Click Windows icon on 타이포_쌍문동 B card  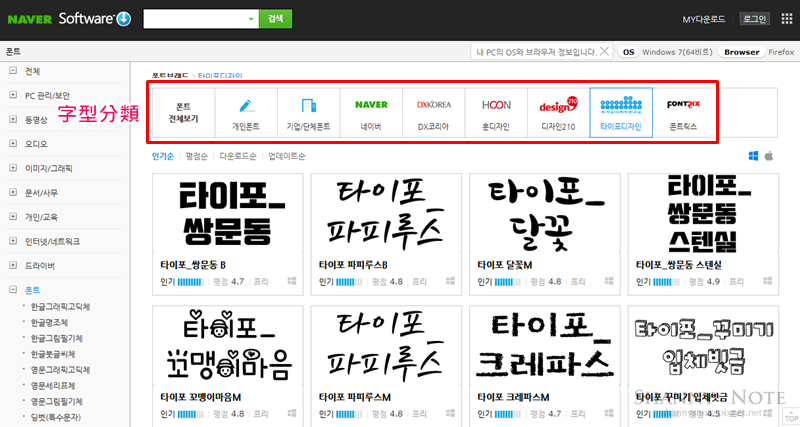tap(292, 281)
